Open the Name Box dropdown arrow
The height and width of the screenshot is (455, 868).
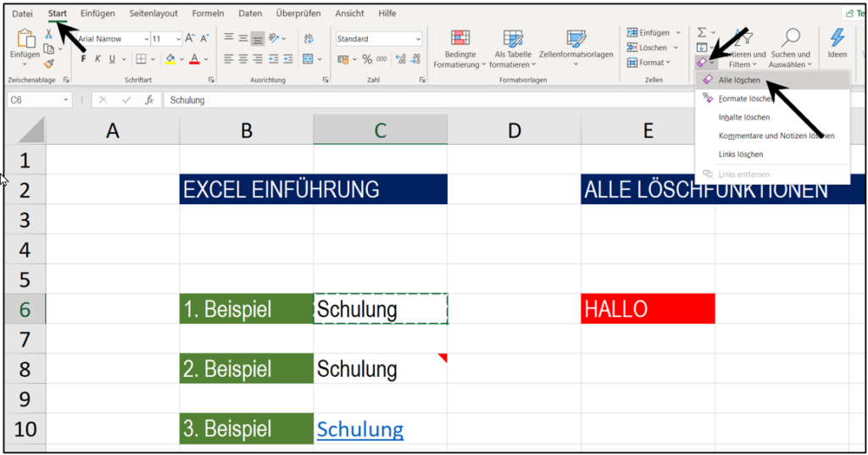pos(66,100)
